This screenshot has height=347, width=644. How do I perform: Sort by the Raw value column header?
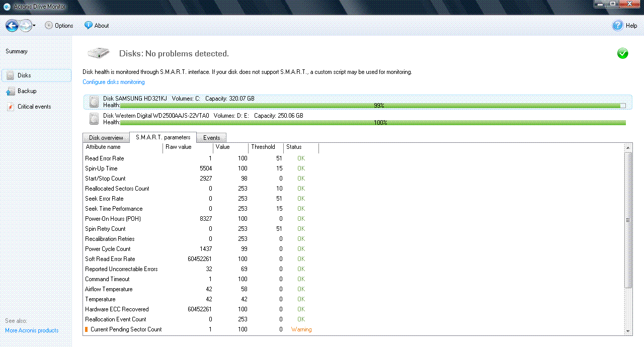pyautogui.click(x=188, y=147)
